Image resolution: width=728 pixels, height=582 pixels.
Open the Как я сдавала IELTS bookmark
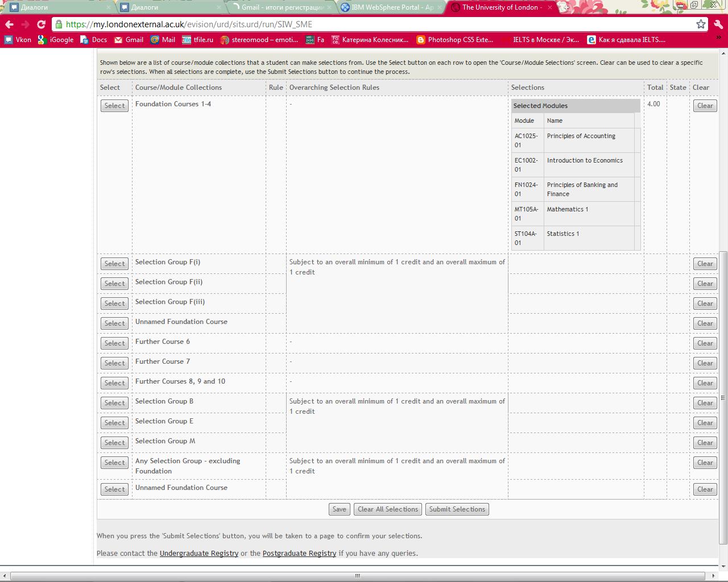tap(626, 40)
